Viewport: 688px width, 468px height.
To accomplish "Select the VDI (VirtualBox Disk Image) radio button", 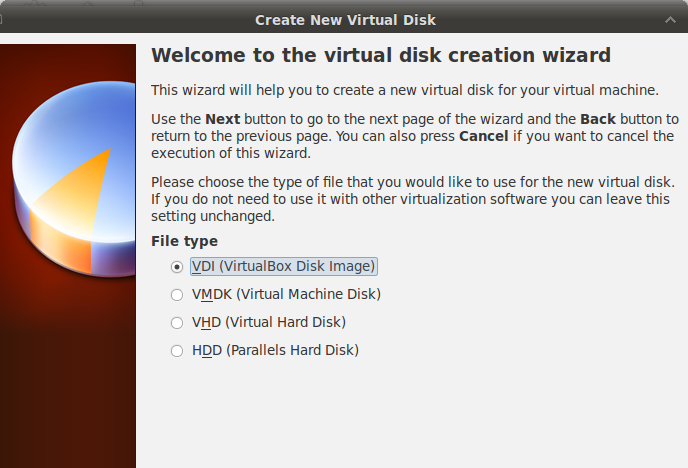I will [x=177, y=267].
